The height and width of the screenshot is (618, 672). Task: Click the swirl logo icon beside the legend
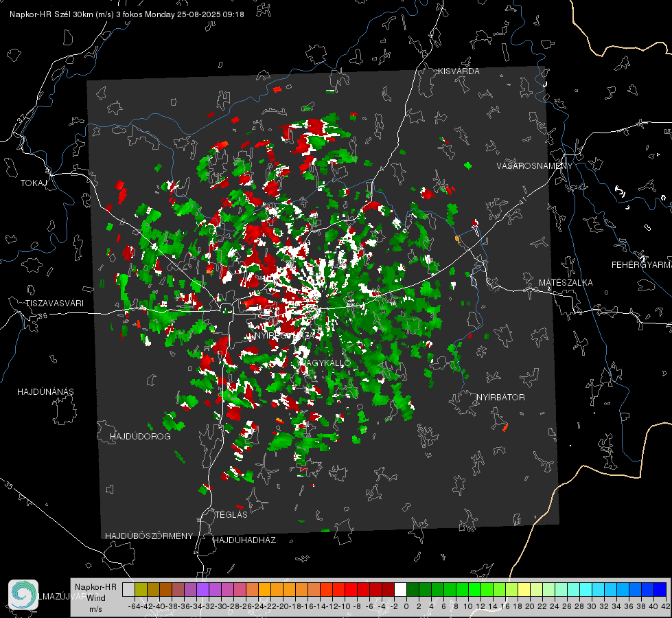pyautogui.click(x=23, y=595)
